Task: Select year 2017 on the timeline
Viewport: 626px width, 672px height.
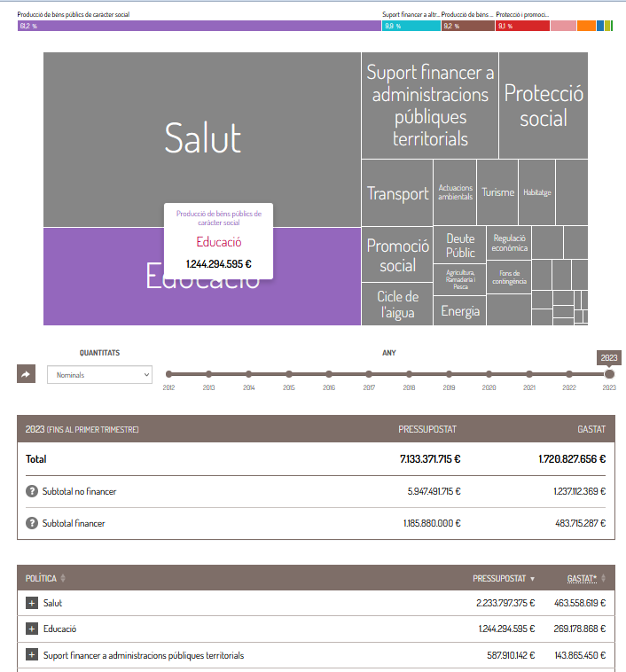Action: click(x=369, y=374)
